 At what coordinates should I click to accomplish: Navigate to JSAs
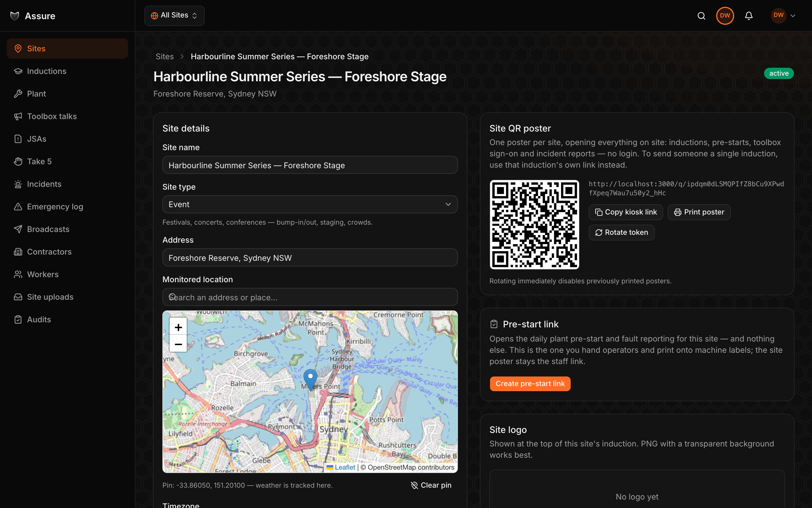[x=67, y=139]
